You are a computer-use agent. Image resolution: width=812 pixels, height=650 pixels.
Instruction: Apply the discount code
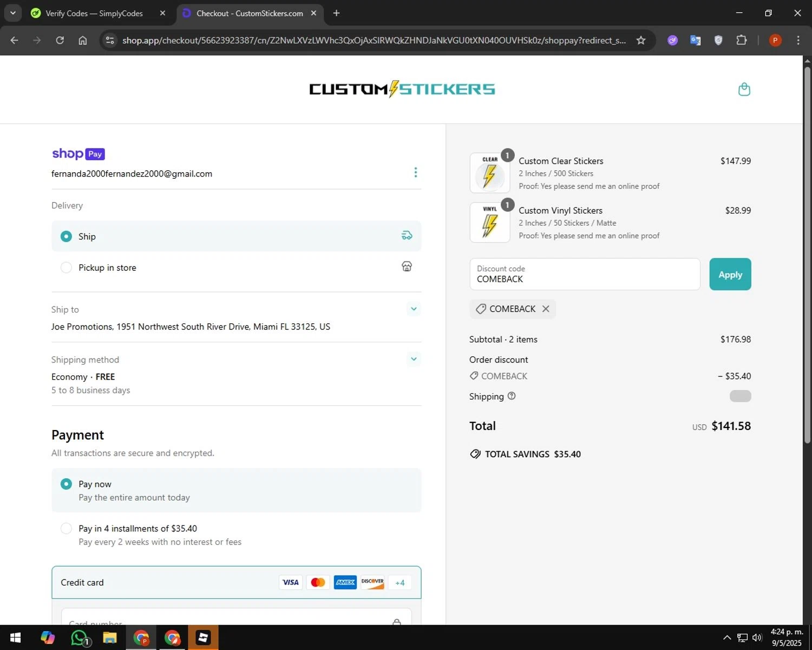730,274
